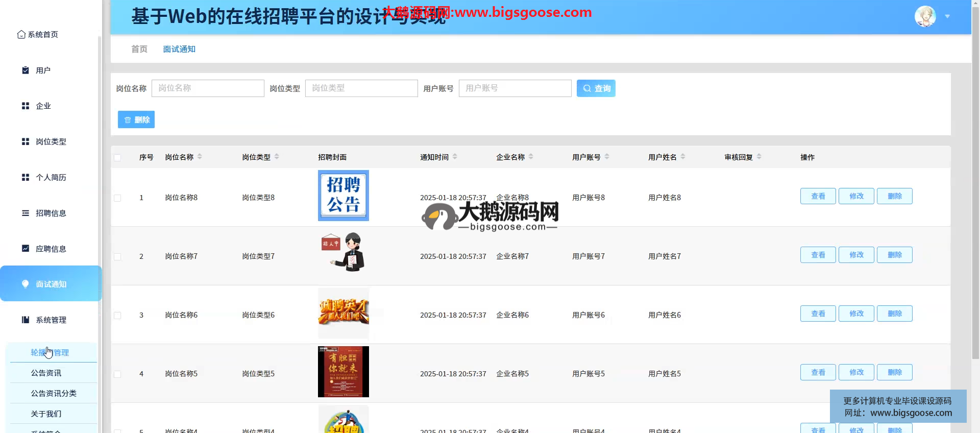Check the checkbox for row 岗位名称8
The width and height of the screenshot is (980, 433).
click(117, 198)
